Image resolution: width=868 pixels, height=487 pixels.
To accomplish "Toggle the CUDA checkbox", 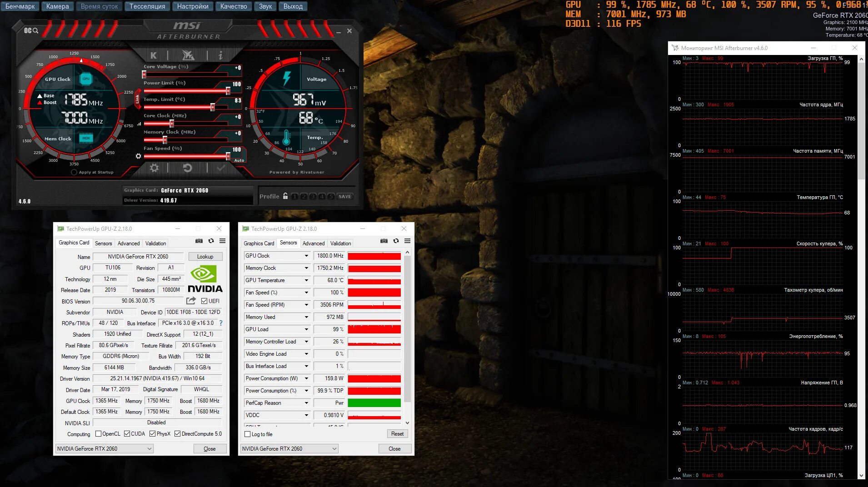I will 127,434.
